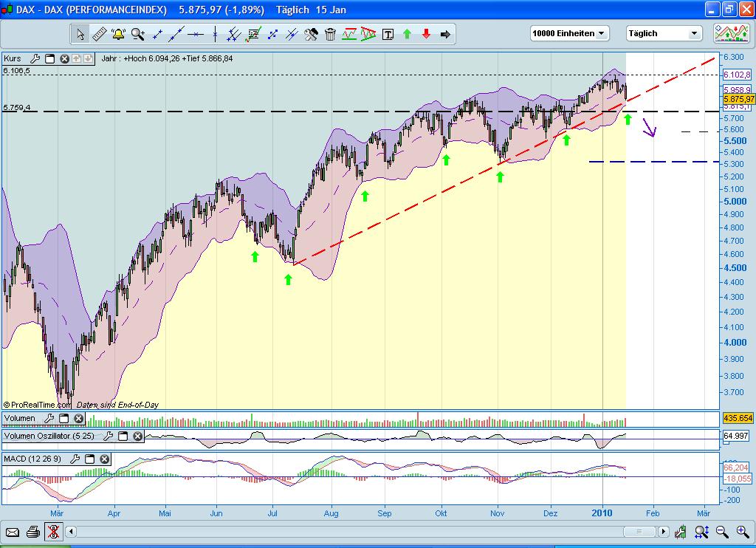Open Volumen Oszillator wrench settings
This screenshot has height=548, width=756.
click(108, 436)
